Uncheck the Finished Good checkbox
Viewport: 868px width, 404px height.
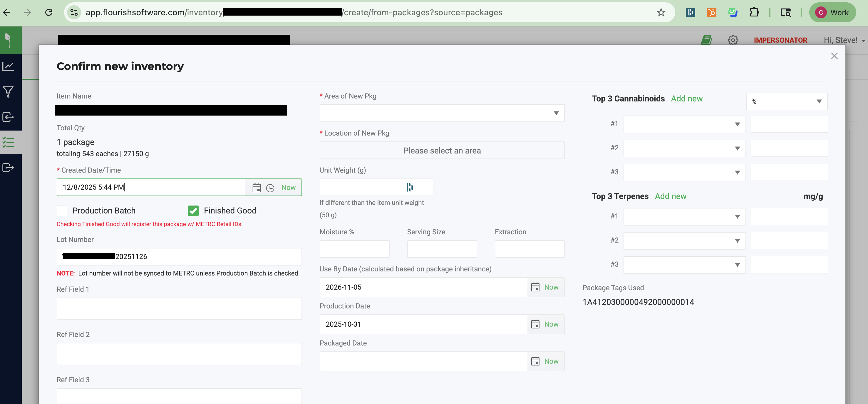click(193, 211)
